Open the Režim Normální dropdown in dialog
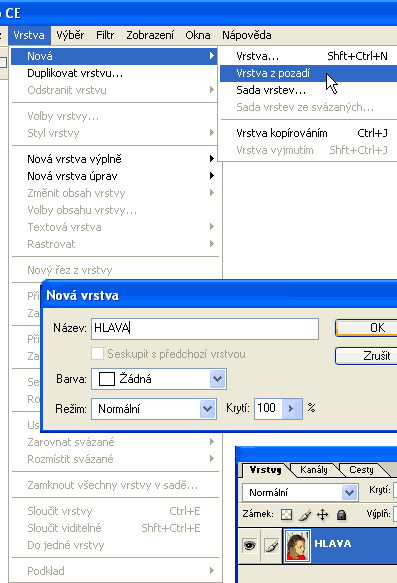 point(207,409)
